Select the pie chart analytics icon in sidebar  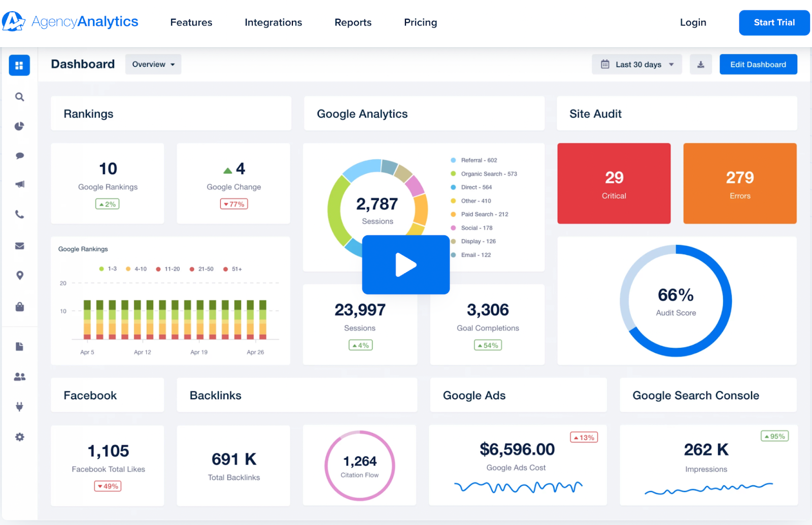pos(19,126)
